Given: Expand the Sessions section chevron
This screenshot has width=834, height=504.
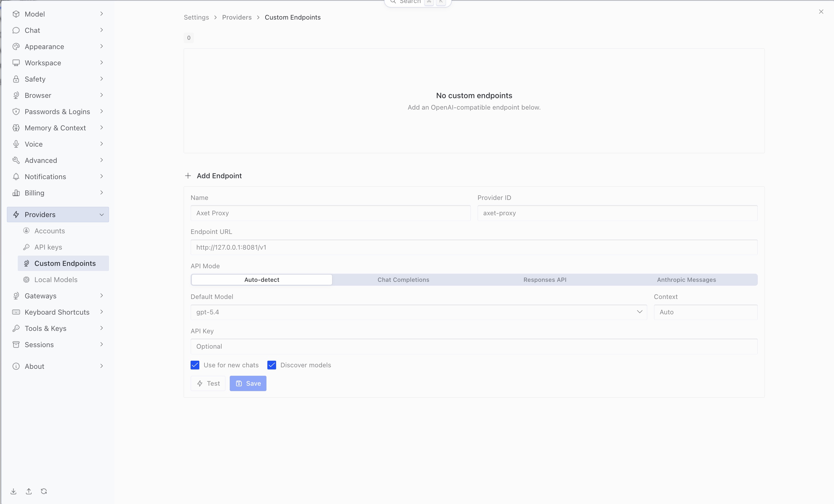Looking at the screenshot, I should pyautogui.click(x=101, y=344).
